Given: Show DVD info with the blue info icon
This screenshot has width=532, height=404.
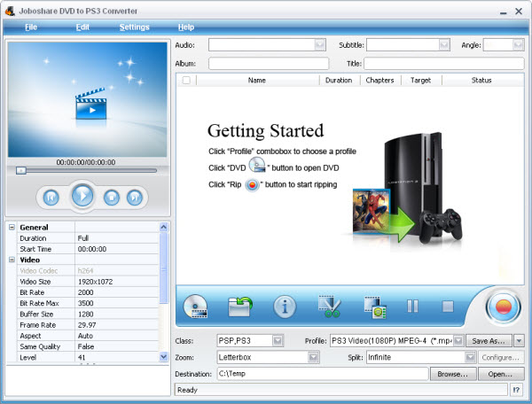Looking at the screenshot, I should click(x=285, y=307).
